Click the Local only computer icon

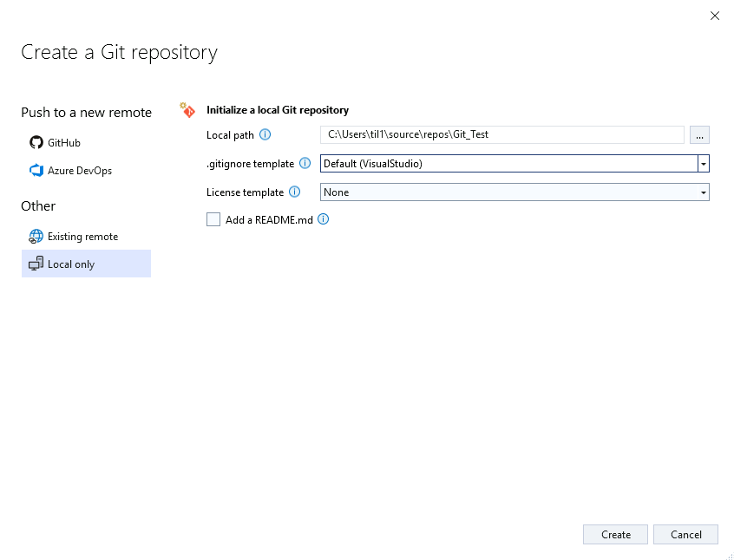coord(36,264)
